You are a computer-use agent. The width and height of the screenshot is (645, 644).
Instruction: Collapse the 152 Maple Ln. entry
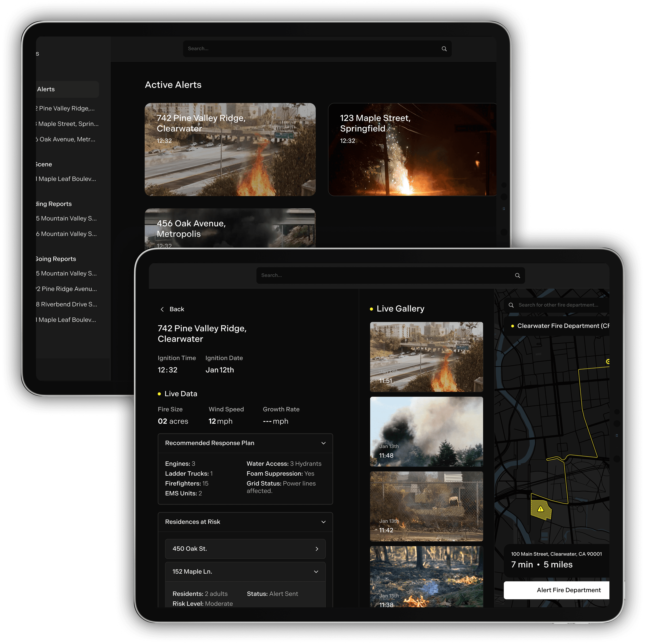tap(316, 572)
